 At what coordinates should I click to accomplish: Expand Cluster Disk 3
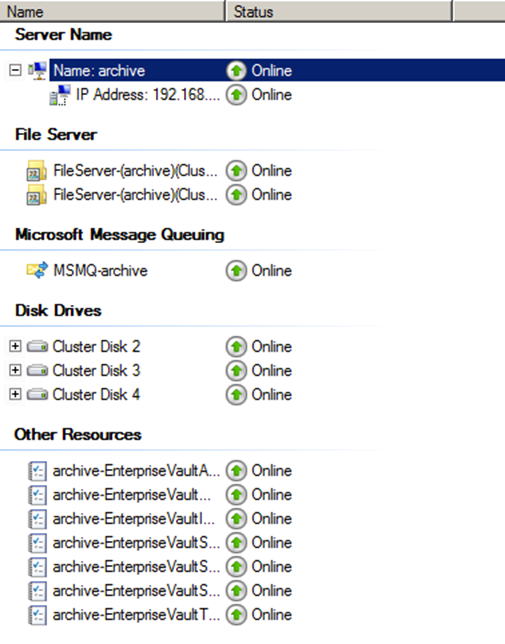coord(15,370)
